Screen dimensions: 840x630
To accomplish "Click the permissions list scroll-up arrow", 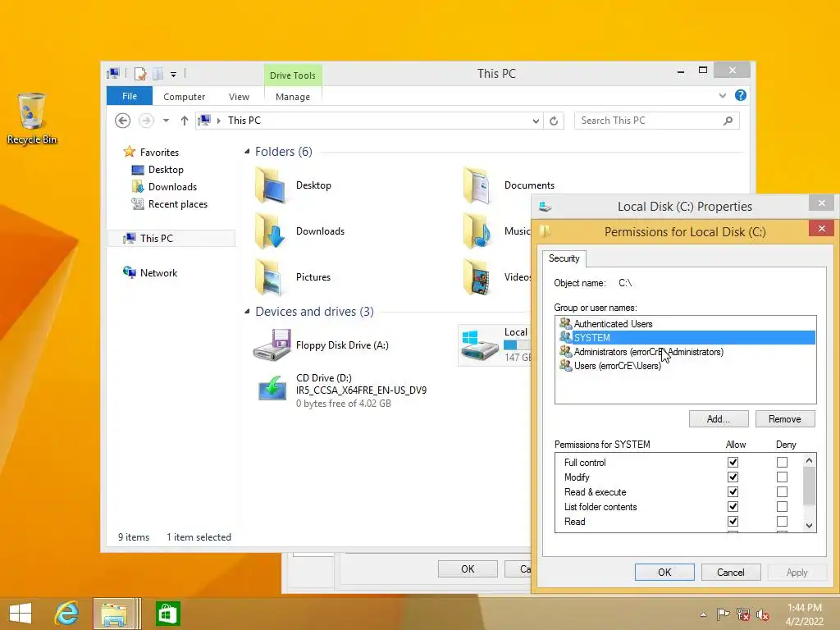I will coord(809,460).
